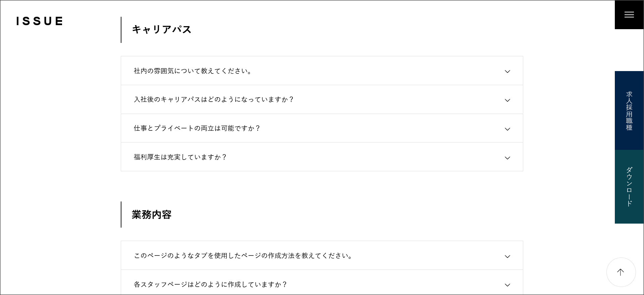Open the 求人採用職種 side tab

click(629, 111)
